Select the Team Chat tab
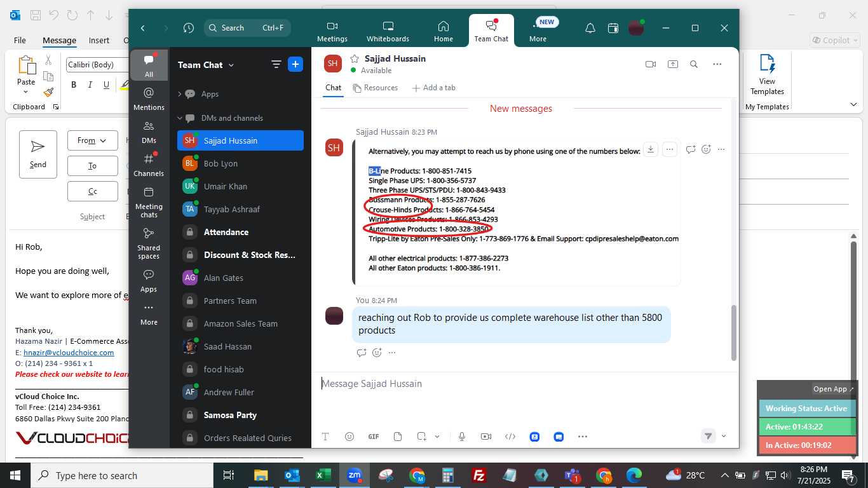This screenshot has height=488, width=868. [491, 31]
